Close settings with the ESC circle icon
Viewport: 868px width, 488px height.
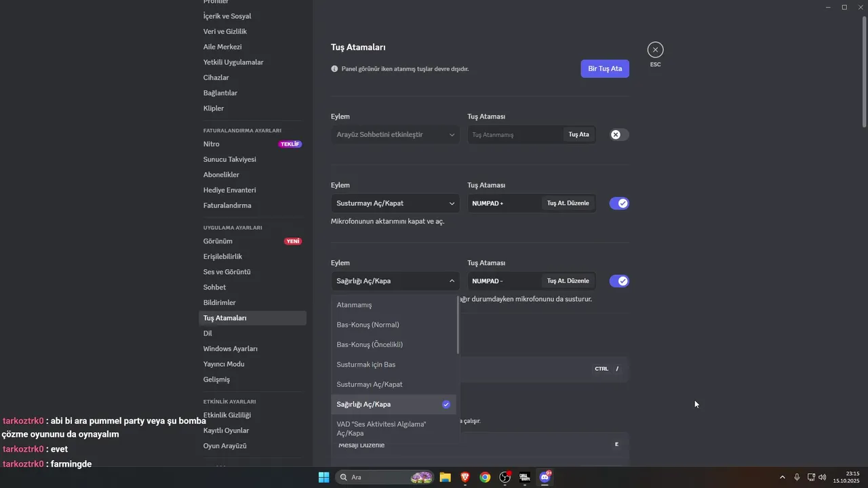(x=655, y=49)
